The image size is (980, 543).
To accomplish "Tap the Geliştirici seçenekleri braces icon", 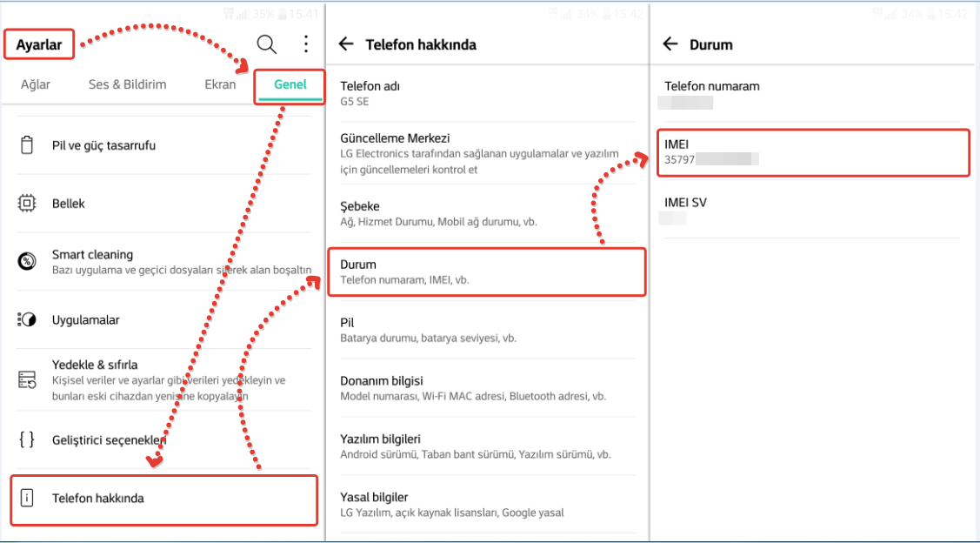I will click(27, 439).
